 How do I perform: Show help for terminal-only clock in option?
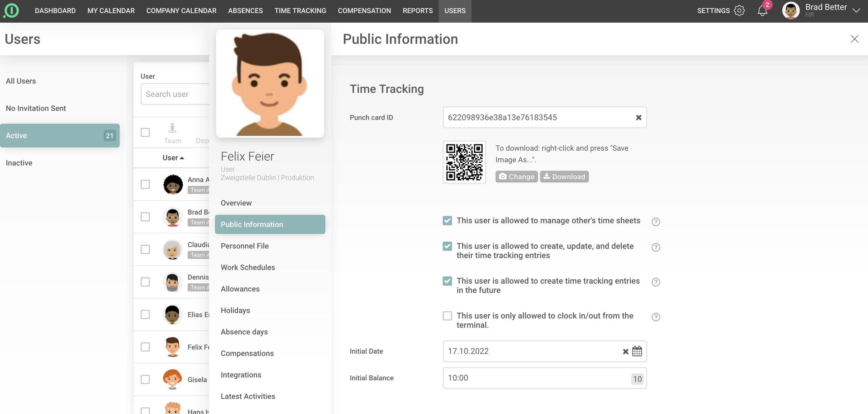tap(655, 317)
